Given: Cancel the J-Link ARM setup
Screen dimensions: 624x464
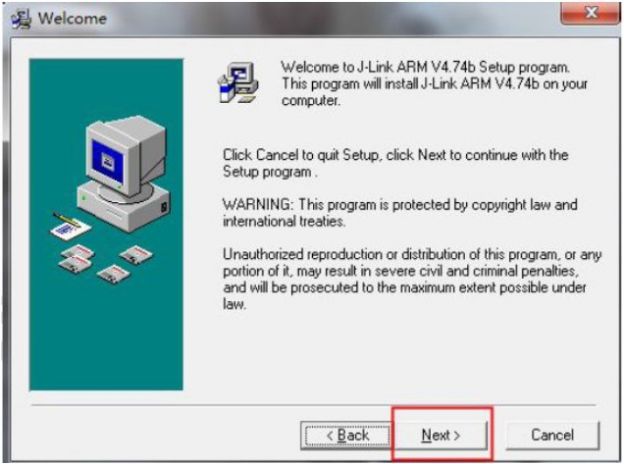Looking at the screenshot, I should (x=552, y=435).
